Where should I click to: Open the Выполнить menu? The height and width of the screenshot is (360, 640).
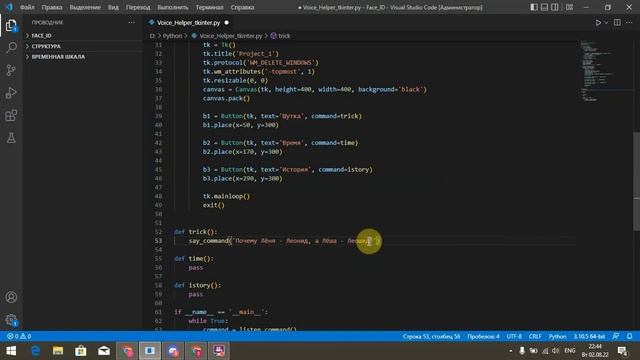(x=173, y=7)
